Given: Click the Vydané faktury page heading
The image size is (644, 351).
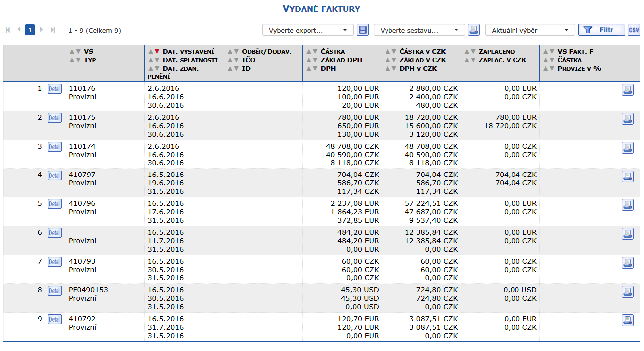Looking at the screenshot, I should pyautogui.click(x=321, y=9).
